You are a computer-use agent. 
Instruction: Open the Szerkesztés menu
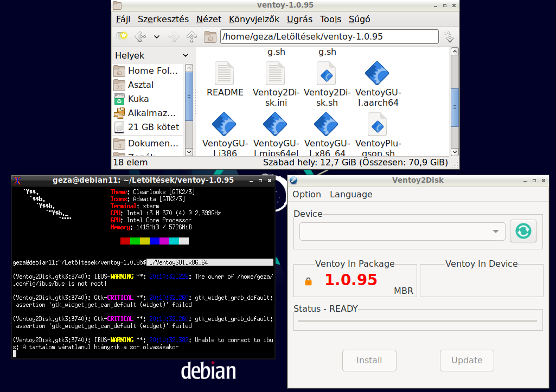tap(163, 19)
